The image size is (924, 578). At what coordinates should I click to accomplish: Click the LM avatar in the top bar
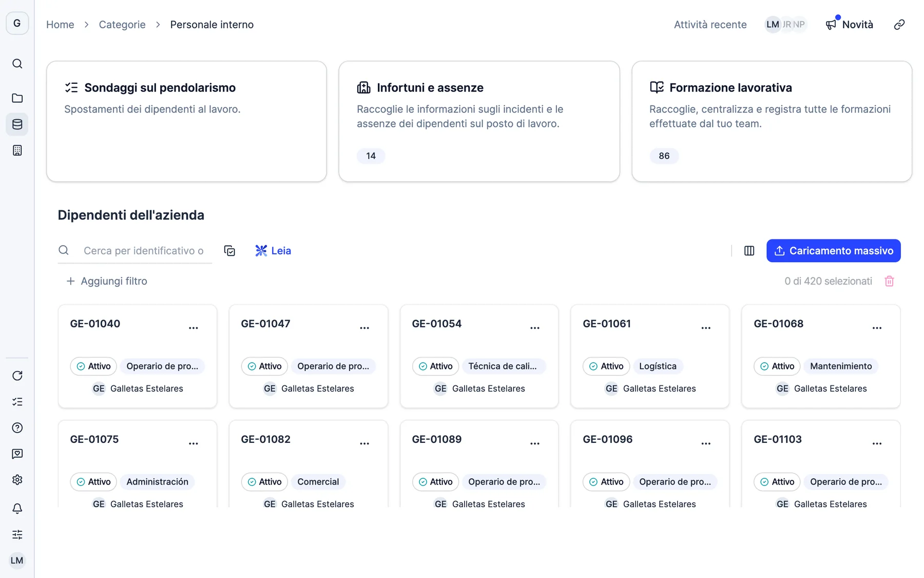point(773,25)
